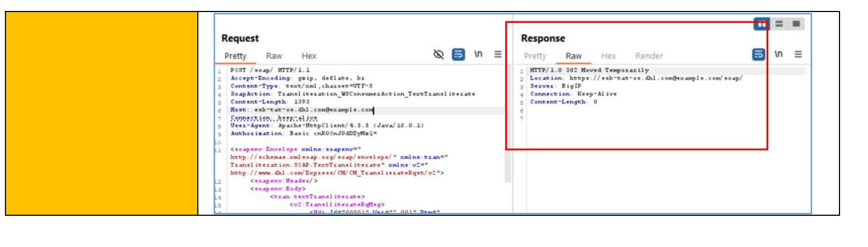
Task: Click the Host header line in request
Action: [x=301, y=110]
